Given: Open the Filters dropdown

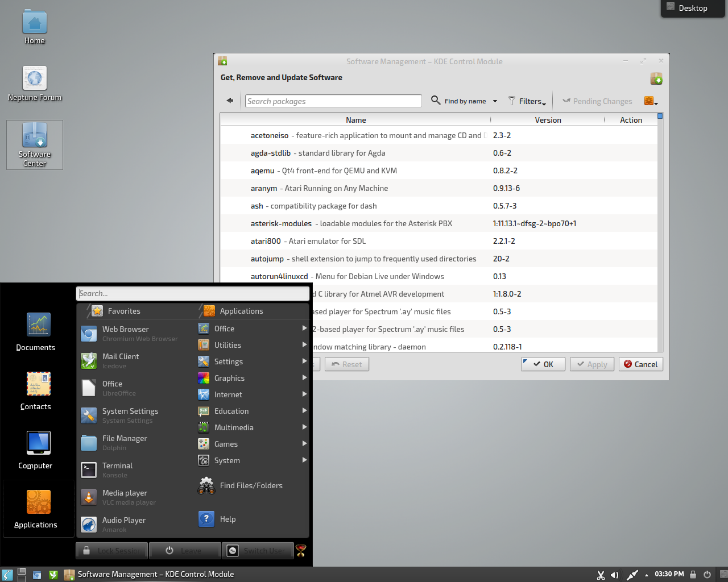Looking at the screenshot, I should click(x=527, y=101).
